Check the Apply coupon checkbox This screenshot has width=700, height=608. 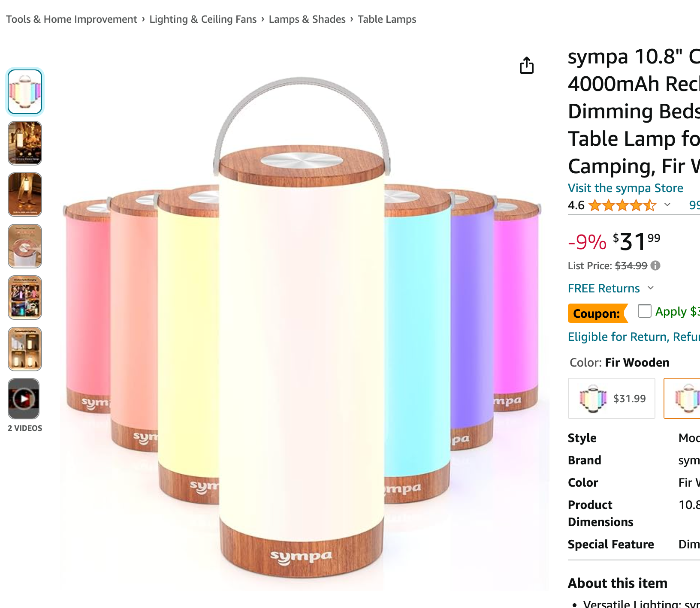pos(644,311)
